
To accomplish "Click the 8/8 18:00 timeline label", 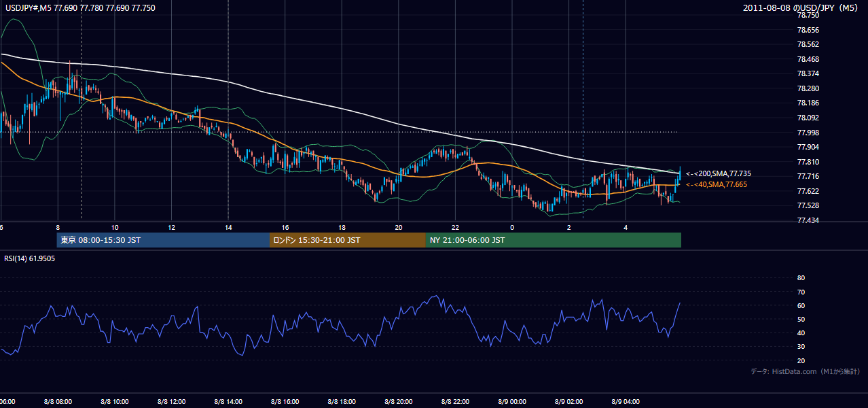I will point(342,401).
